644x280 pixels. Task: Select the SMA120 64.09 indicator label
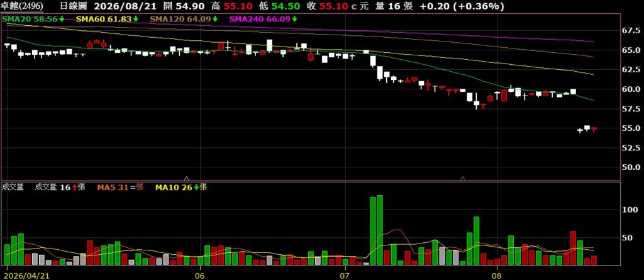coord(184,19)
